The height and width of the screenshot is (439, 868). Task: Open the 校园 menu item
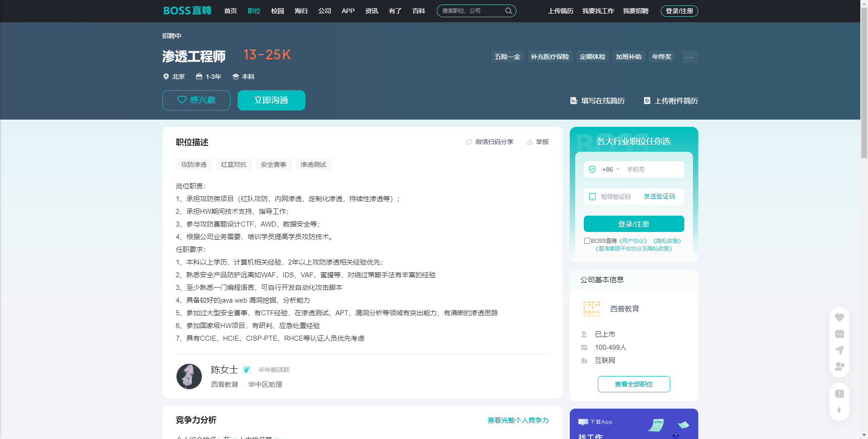277,11
